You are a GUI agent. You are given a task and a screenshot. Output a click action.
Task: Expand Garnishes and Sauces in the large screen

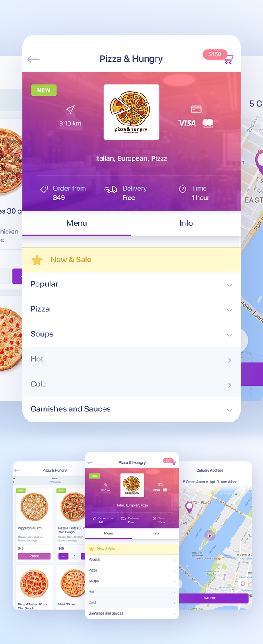click(229, 410)
